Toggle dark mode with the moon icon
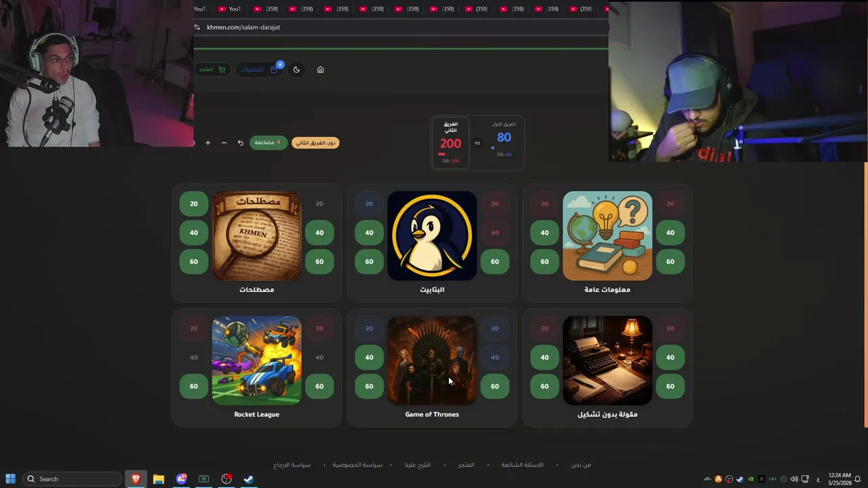Viewport: 868px width, 488px height. (296, 69)
